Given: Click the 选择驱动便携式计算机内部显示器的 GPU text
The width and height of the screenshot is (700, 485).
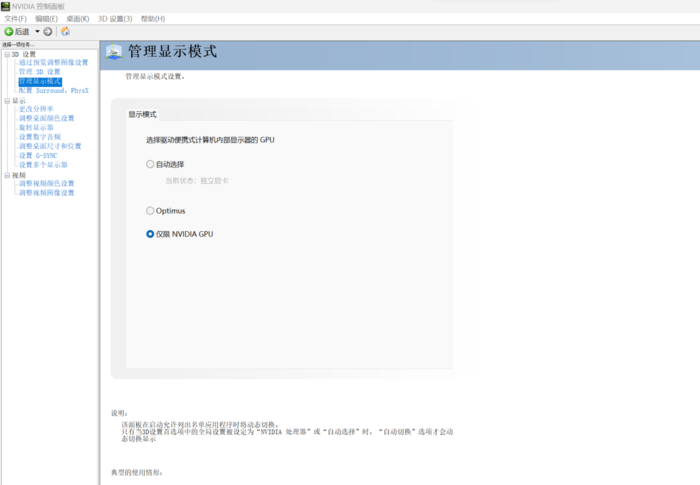Looking at the screenshot, I should (x=210, y=140).
